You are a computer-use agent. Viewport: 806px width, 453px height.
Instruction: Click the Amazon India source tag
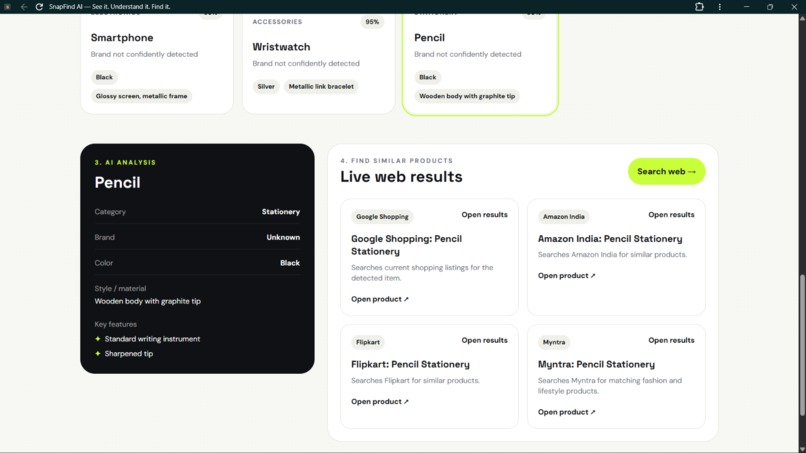(x=563, y=217)
